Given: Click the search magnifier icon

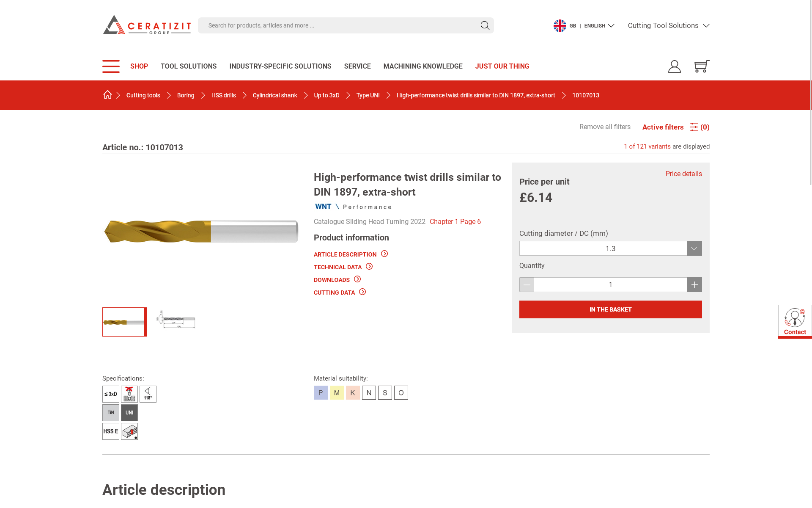Looking at the screenshot, I should coord(485,26).
